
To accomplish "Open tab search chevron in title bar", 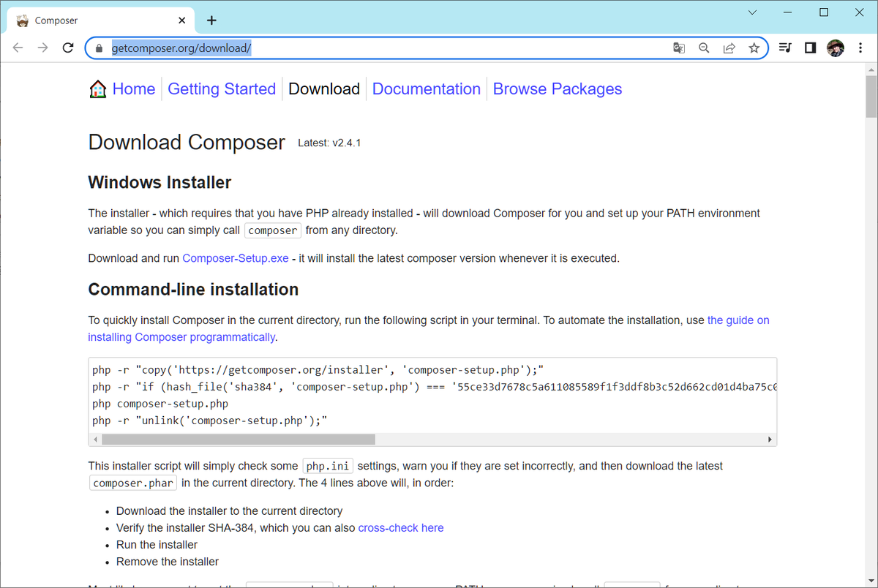I will (753, 12).
